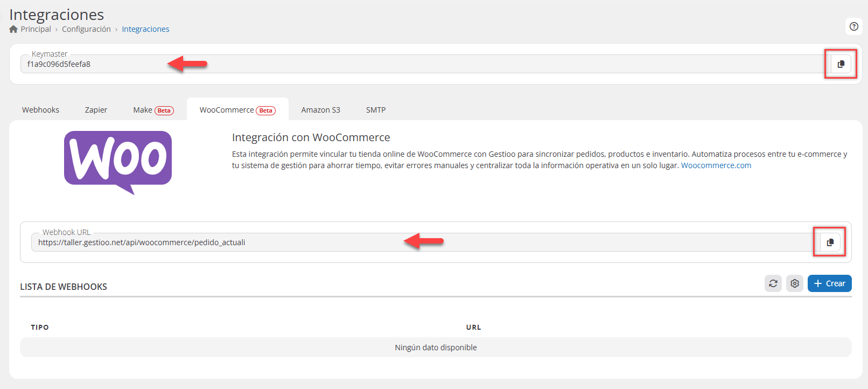The height and width of the screenshot is (389, 868).
Task: Copy the Keymaster value
Action: [841, 64]
